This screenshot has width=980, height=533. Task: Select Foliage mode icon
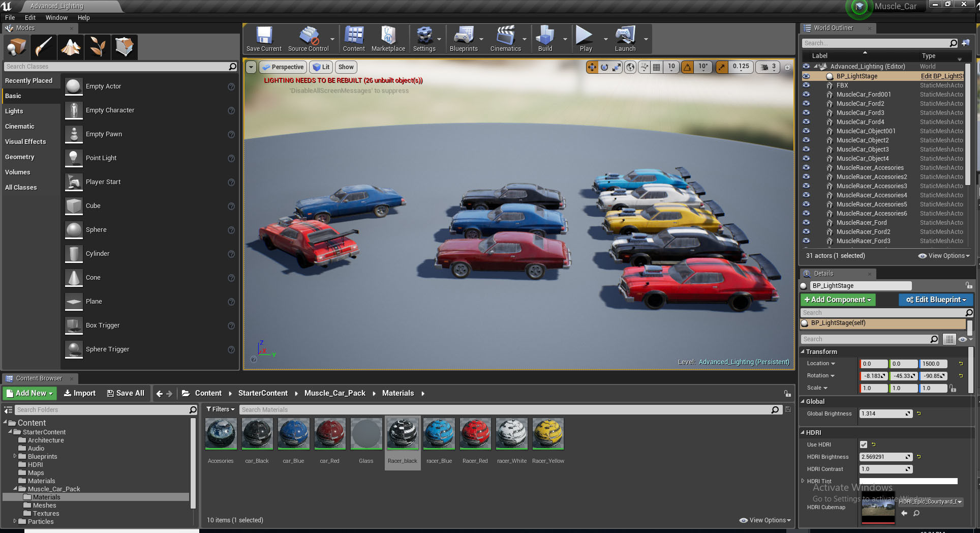tap(97, 47)
